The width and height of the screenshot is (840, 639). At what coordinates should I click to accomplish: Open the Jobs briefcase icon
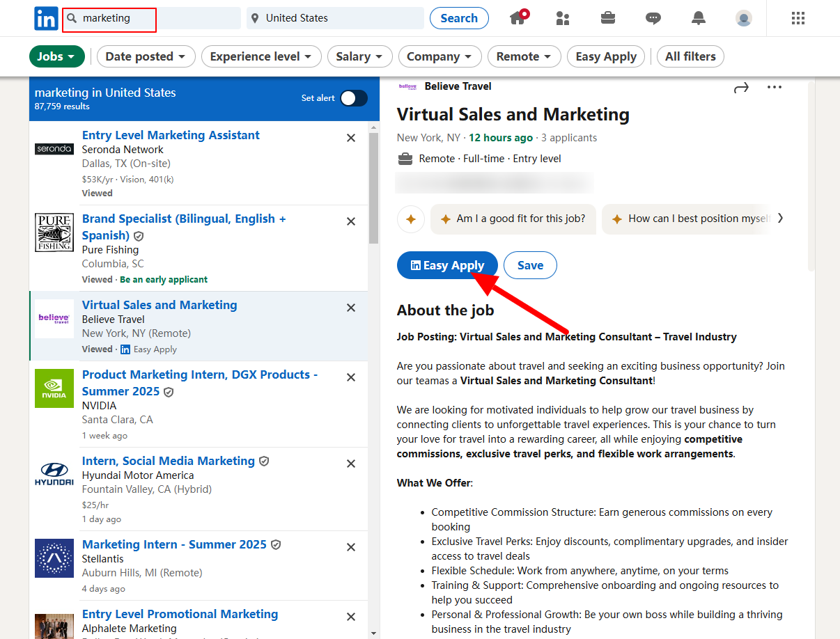(x=607, y=18)
